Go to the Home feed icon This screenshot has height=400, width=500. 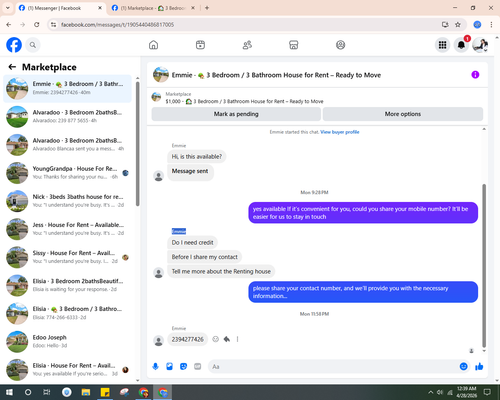tap(153, 45)
